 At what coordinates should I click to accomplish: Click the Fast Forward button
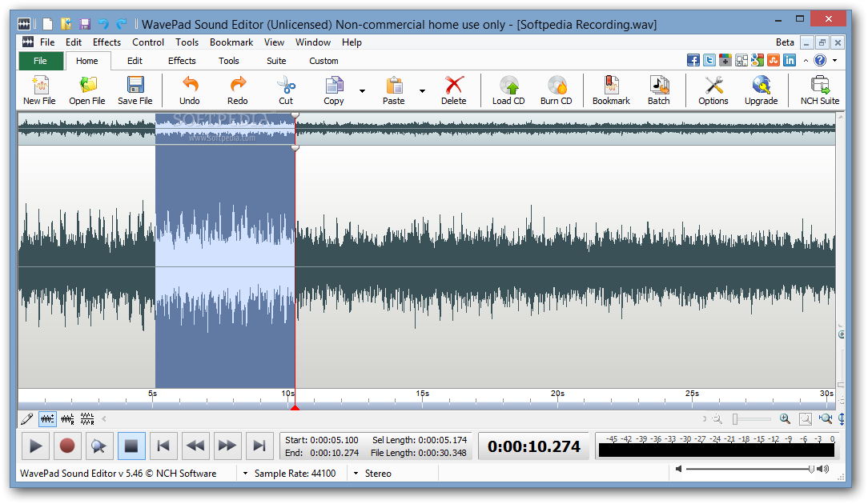(227, 446)
